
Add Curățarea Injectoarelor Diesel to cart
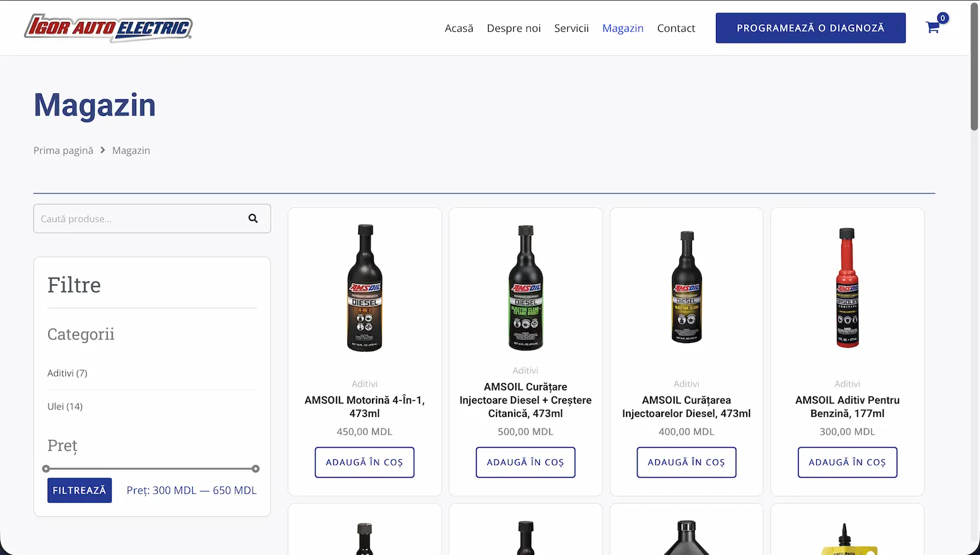tap(687, 462)
